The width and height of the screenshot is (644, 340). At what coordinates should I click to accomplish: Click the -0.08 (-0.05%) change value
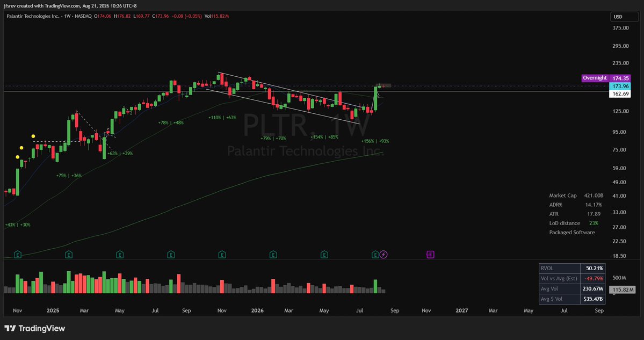(x=186, y=16)
